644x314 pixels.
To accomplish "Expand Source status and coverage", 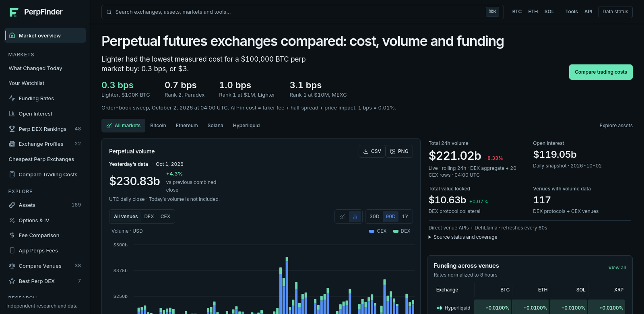I will (463, 237).
